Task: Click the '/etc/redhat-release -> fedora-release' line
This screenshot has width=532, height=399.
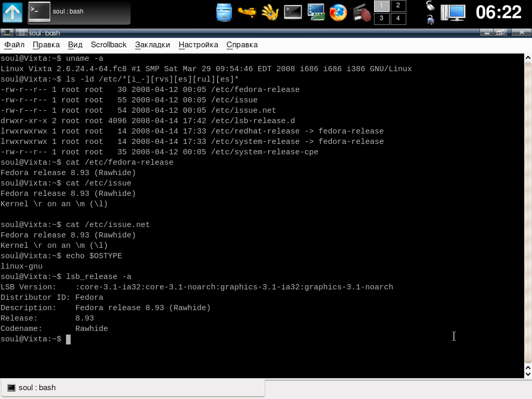Action: tap(192, 131)
